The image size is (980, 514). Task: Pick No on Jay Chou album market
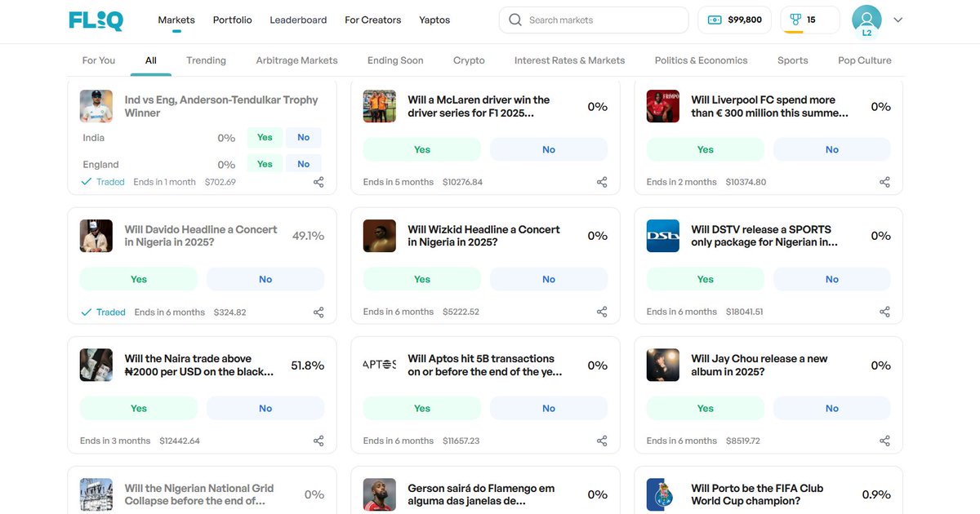click(832, 408)
